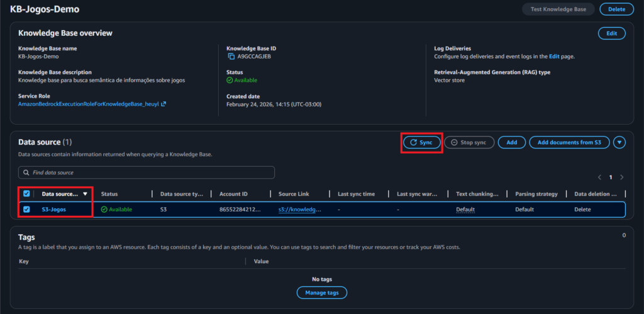Copy the Knowledge Base ID icon
Image resolution: width=644 pixels, height=314 pixels.
point(231,57)
